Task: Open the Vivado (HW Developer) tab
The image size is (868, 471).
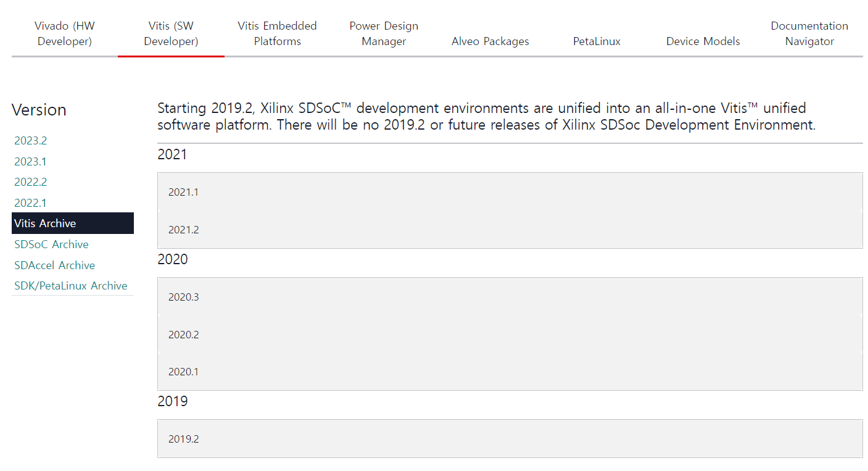Action: click(x=65, y=34)
